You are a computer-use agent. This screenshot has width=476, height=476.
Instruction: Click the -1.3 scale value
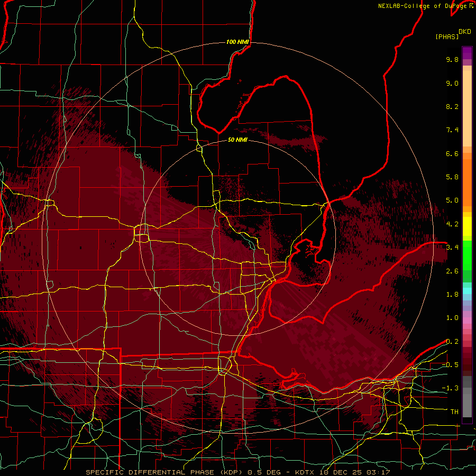click(450, 388)
